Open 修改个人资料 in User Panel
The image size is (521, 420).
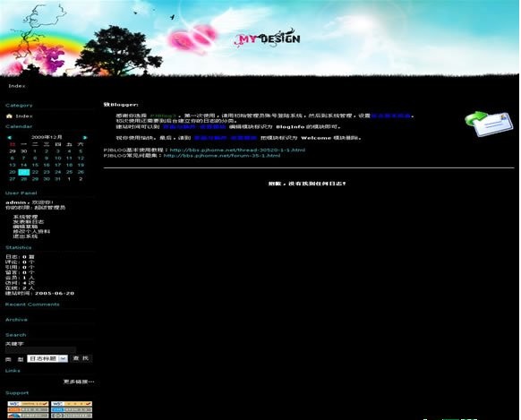pos(31,231)
